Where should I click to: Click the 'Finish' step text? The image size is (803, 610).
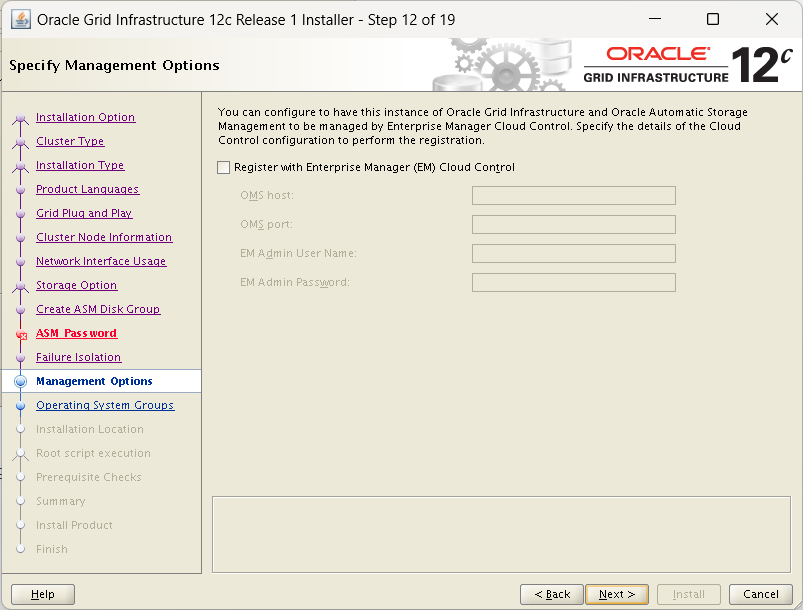pos(52,549)
